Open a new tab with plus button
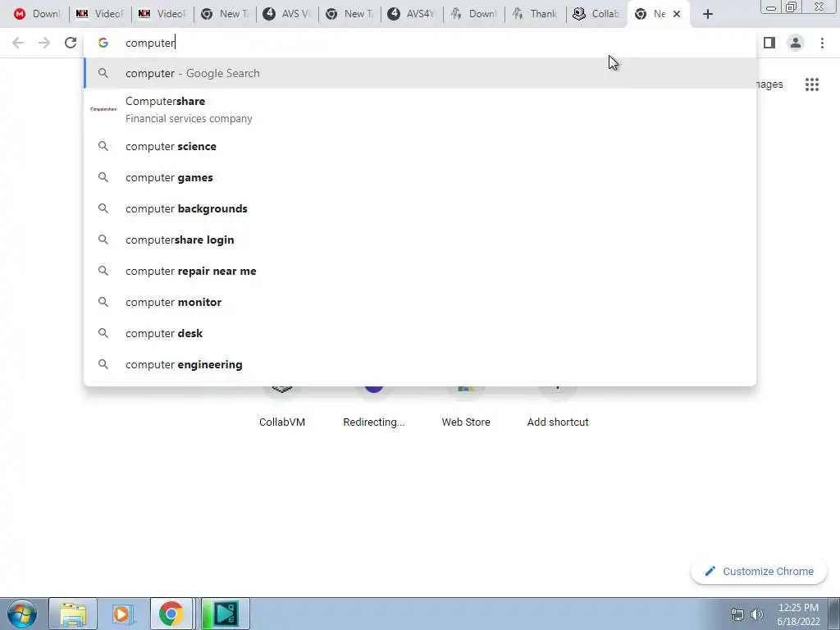The width and height of the screenshot is (840, 630). [708, 14]
